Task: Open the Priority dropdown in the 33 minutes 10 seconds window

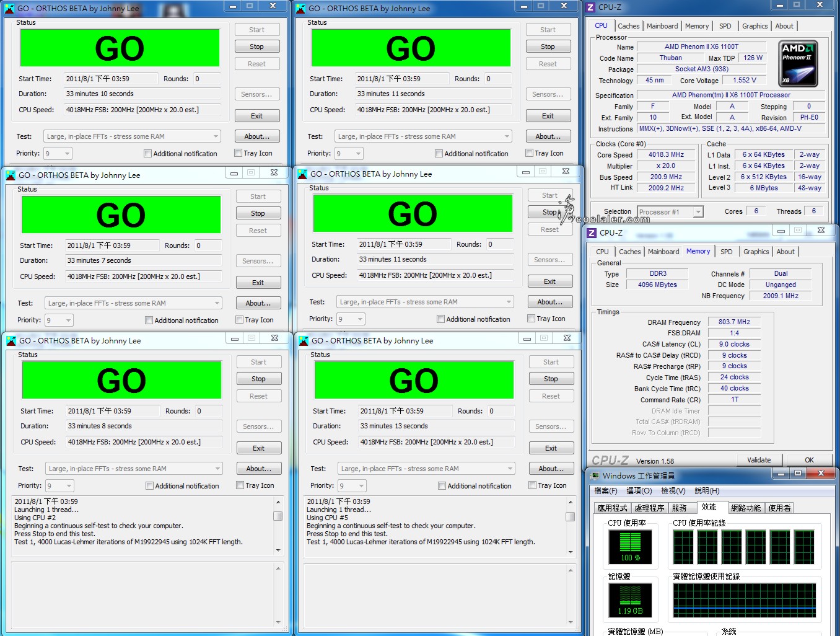Action: (58, 153)
